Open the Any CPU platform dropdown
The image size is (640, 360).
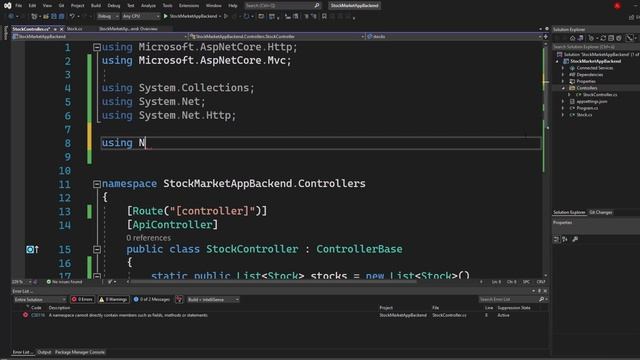141,16
